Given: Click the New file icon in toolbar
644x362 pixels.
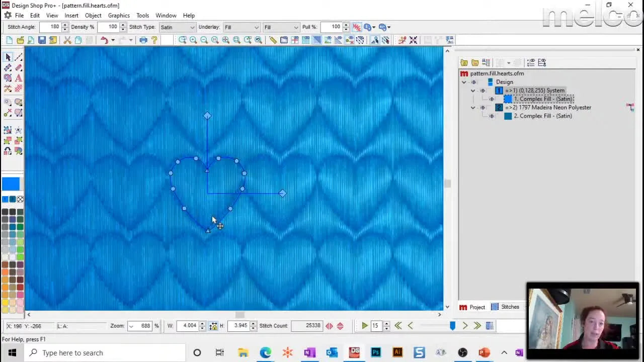Looking at the screenshot, I should (9, 40).
